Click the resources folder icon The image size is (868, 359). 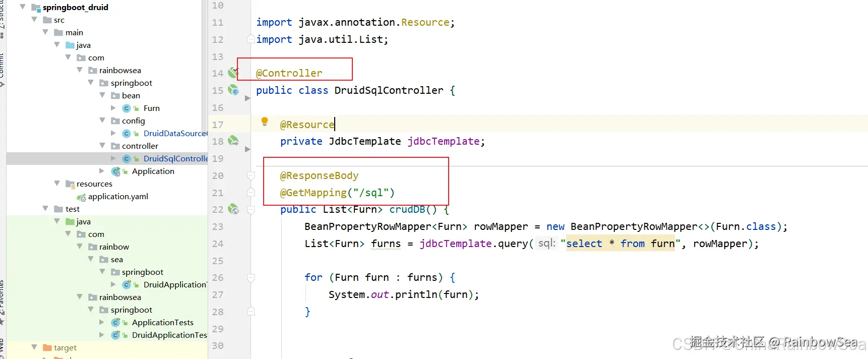pyautogui.click(x=71, y=184)
